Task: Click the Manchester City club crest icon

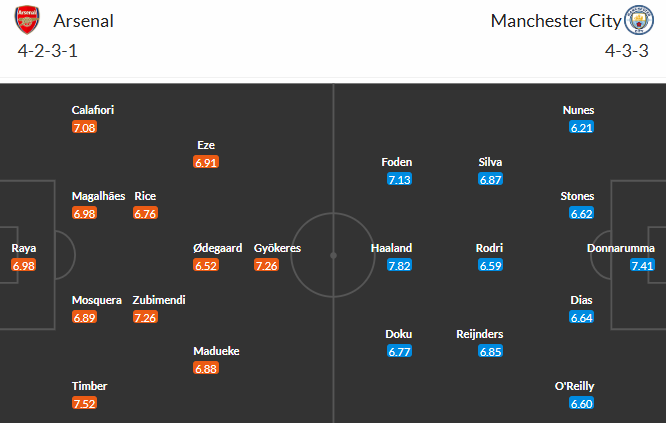Action: click(636, 20)
